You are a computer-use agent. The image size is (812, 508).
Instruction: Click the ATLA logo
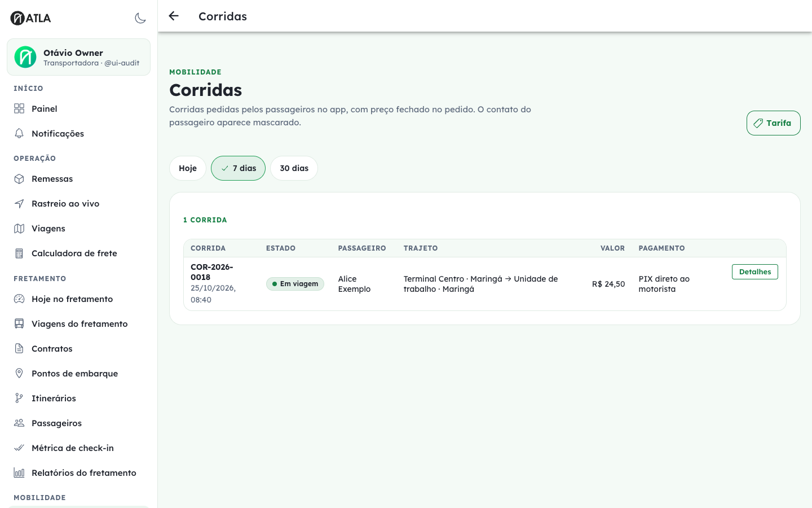pyautogui.click(x=30, y=18)
